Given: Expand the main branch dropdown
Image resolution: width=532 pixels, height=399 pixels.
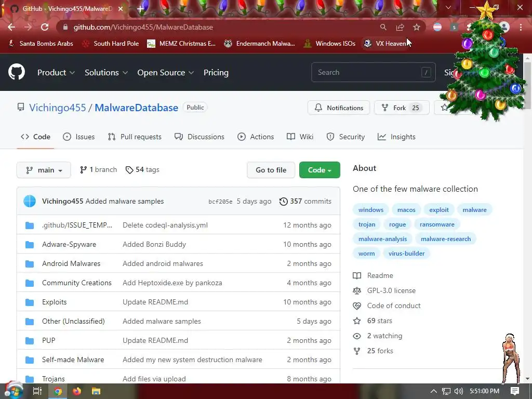Looking at the screenshot, I should click(x=44, y=170).
